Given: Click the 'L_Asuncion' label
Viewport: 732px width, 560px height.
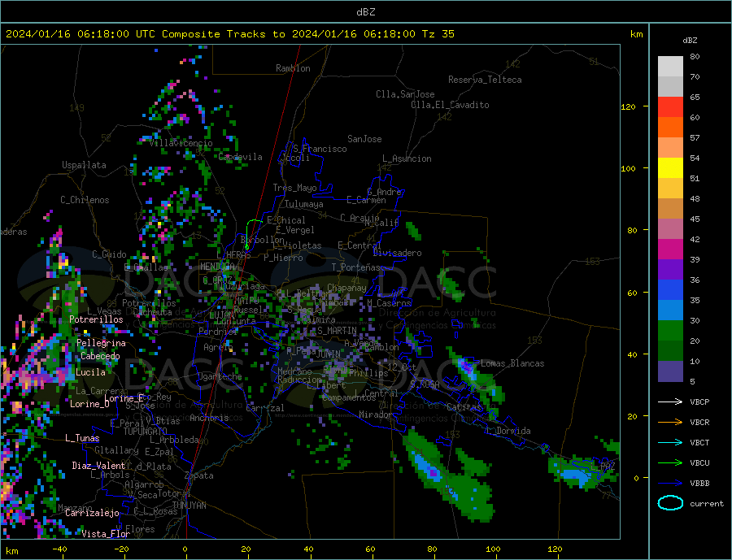Looking at the screenshot, I should click(x=407, y=158).
